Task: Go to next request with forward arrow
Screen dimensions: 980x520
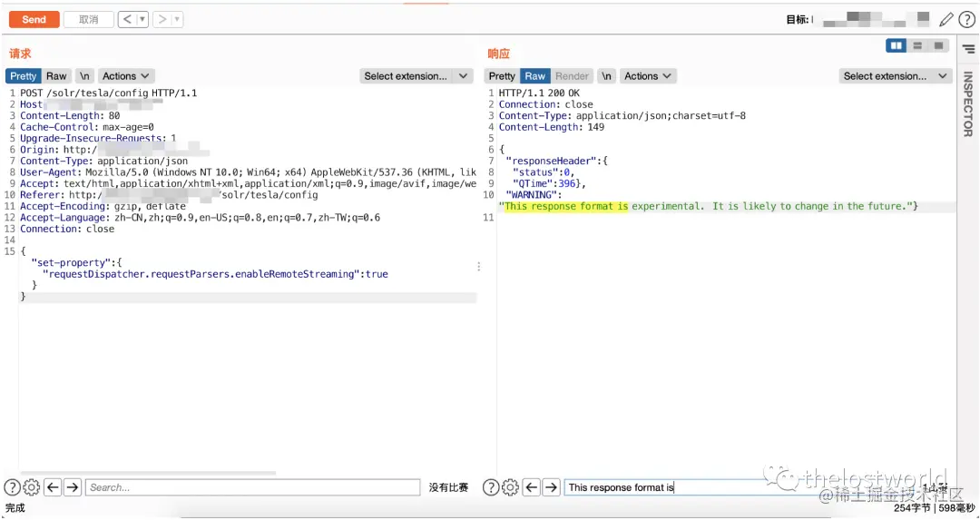Action: 162,19
